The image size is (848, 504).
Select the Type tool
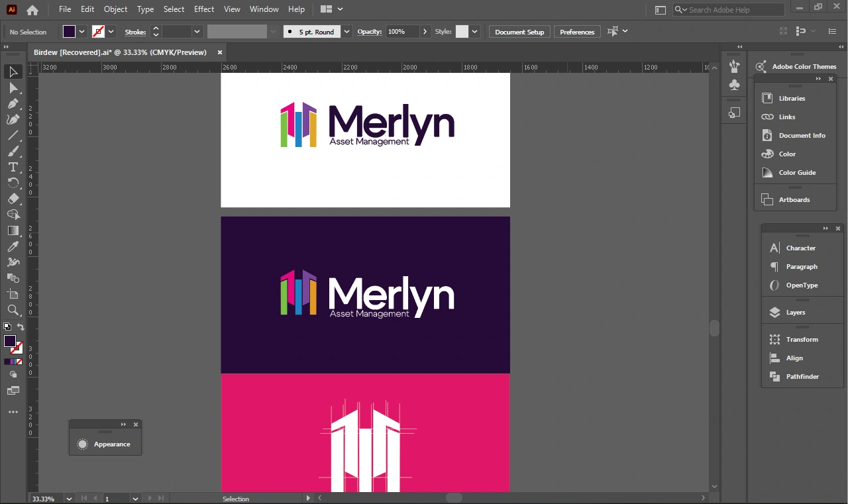[x=13, y=167]
